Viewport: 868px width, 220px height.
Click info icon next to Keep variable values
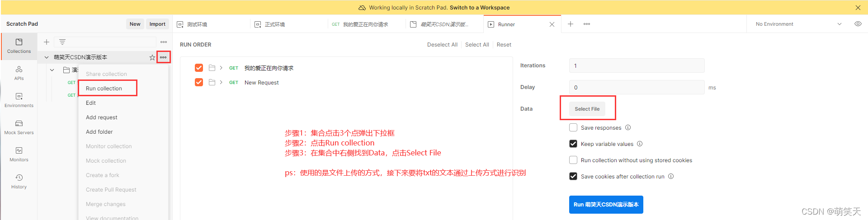(640, 144)
